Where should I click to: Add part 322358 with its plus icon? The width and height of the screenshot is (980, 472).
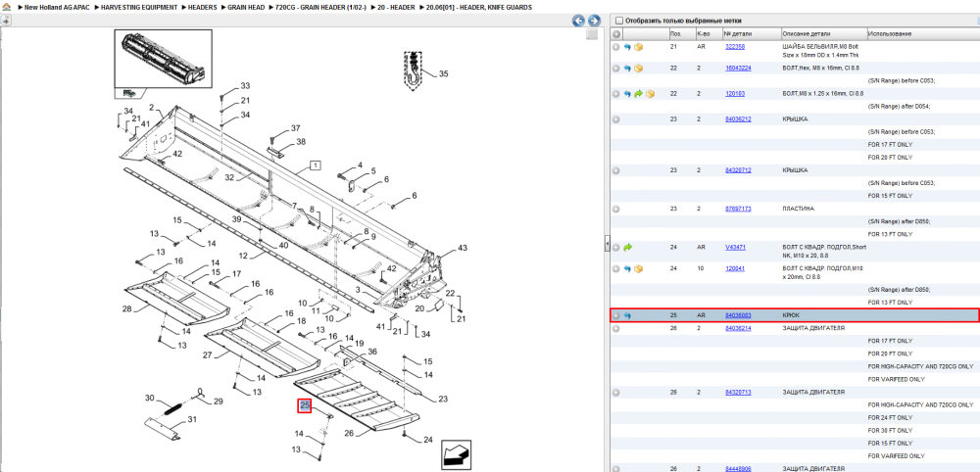pyautogui.click(x=616, y=47)
